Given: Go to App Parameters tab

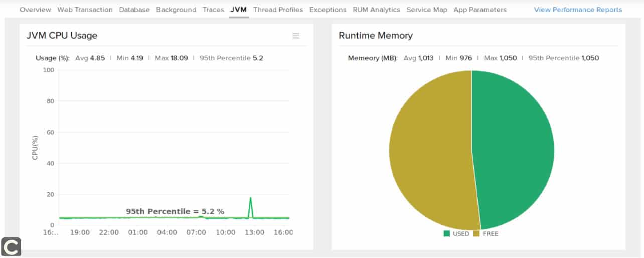Looking at the screenshot, I should 479,10.
